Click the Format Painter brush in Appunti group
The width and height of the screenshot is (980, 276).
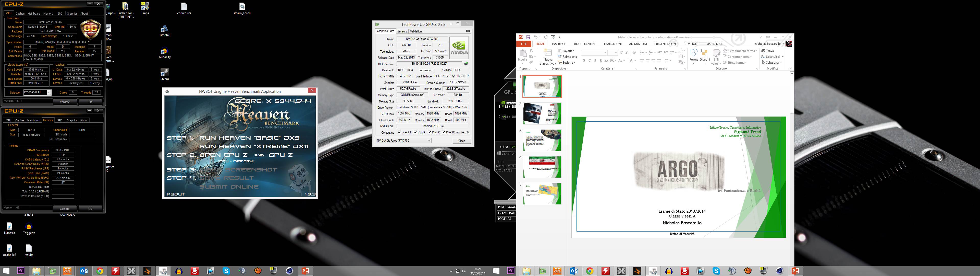pyautogui.click(x=531, y=62)
